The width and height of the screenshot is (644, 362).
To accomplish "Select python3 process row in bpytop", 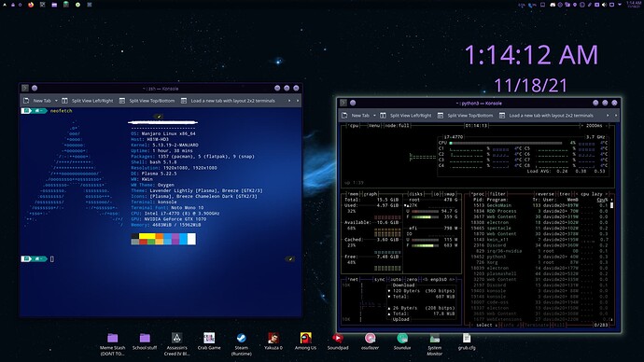I will click(x=540, y=257).
